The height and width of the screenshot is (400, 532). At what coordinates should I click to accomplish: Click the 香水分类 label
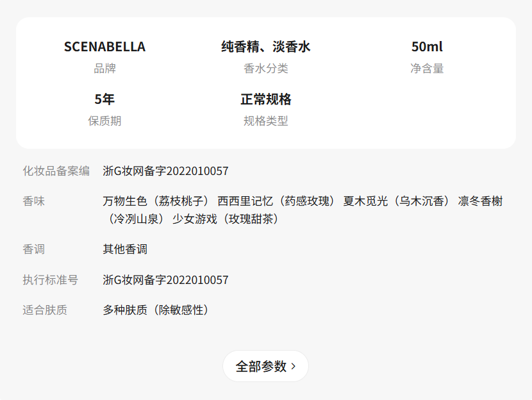point(265,69)
